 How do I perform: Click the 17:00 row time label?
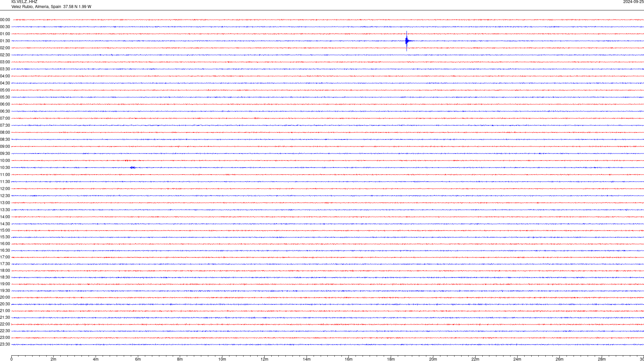click(5, 257)
